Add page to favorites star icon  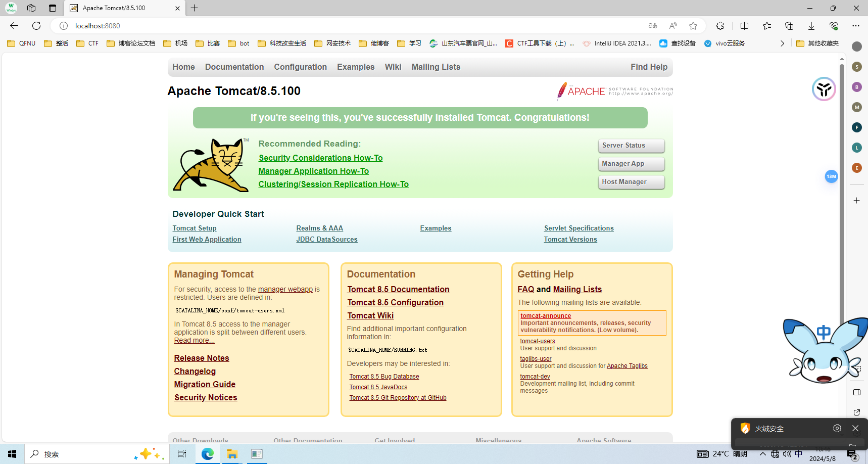click(x=693, y=26)
